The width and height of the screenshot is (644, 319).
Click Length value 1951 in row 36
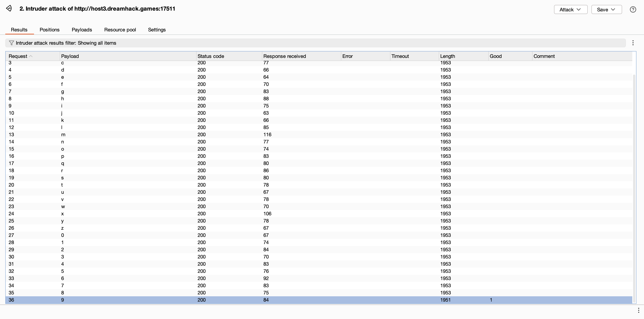pos(445,300)
